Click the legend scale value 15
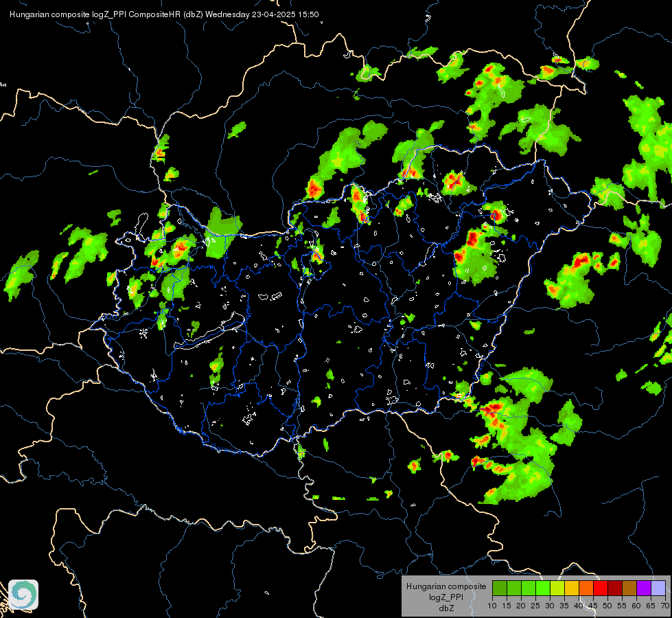672x618 pixels. tap(507, 606)
